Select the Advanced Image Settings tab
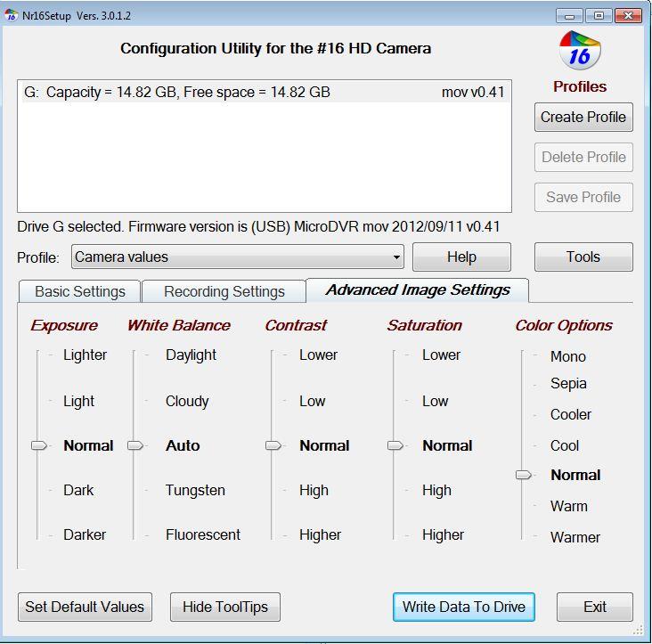Image resolution: width=652 pixels, height=644 pixels. (x=417, y=289)
